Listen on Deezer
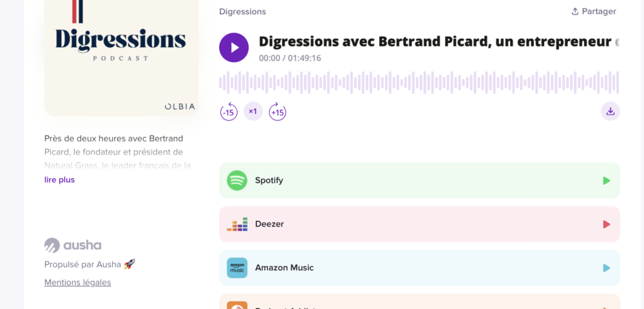The image size is (644, 309). pyautogui.click(x=419, y=225)
